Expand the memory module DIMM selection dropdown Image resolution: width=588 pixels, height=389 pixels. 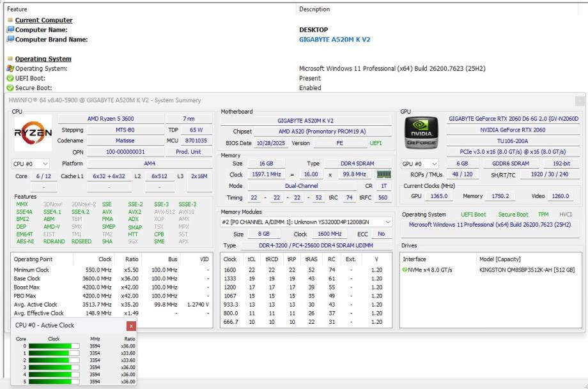tap(306, 222)
